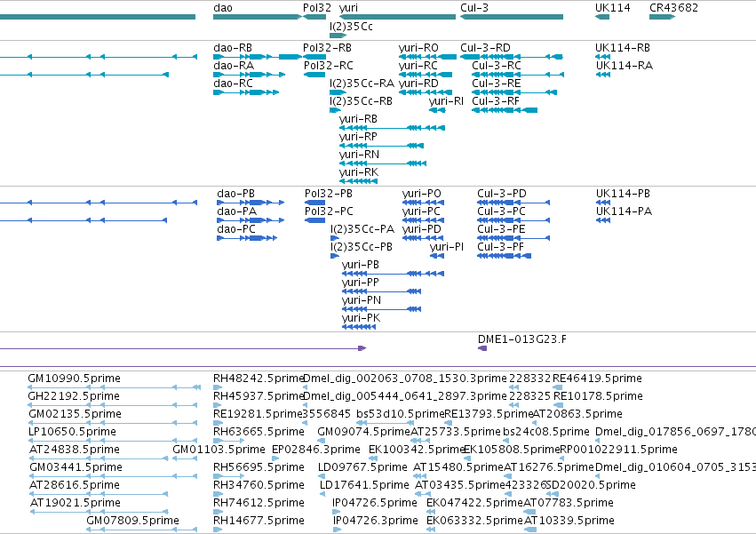756x534 pixels.
Task: Select transcript yuri-RP
Action: coord(381,146)
